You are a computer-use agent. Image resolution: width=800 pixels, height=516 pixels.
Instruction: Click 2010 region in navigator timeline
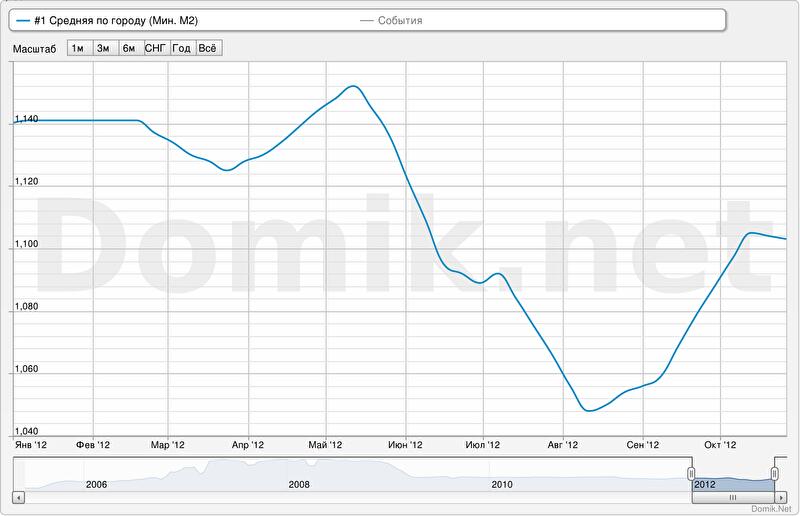click(502, 475)
